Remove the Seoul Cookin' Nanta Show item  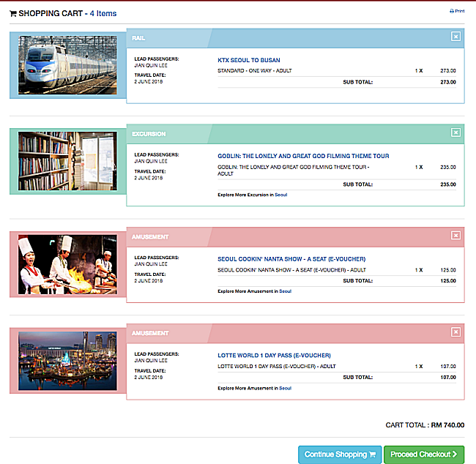(x=455, y=236)
